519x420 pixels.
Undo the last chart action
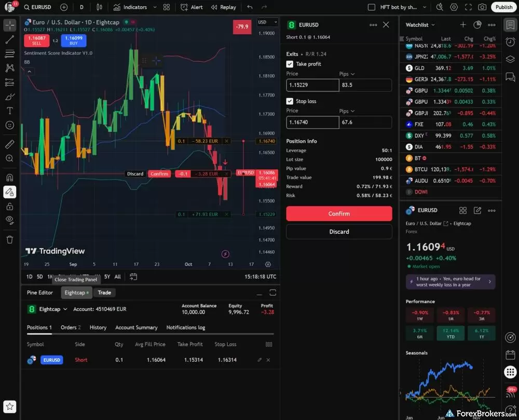[x=249, y=7]
